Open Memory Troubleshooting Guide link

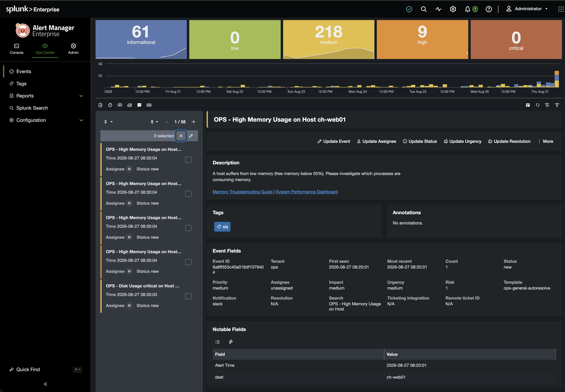coord(242,192)
